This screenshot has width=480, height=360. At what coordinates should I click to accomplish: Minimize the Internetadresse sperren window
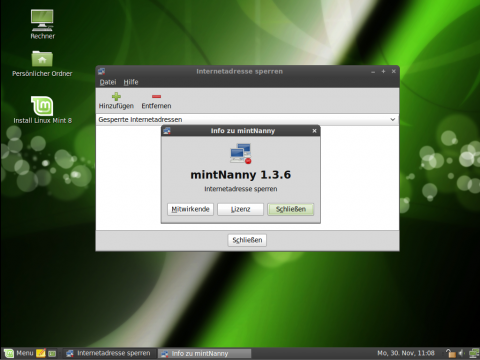click(x=373, y=72)
